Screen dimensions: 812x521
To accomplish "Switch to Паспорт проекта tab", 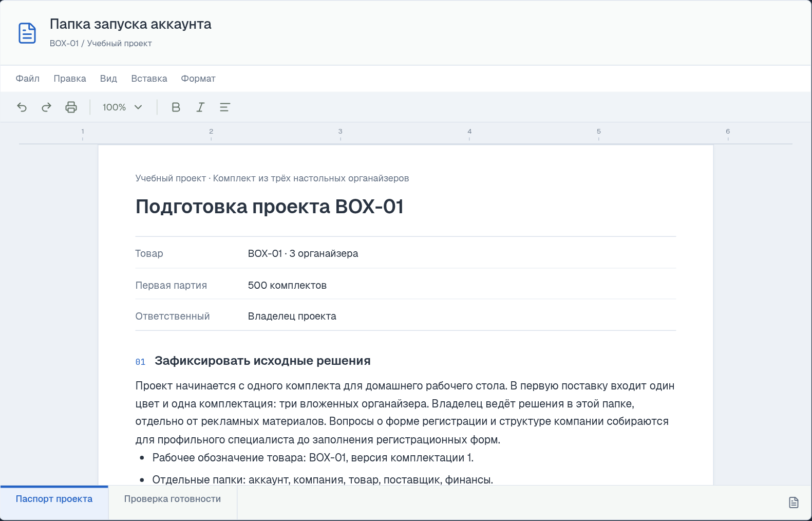I will coord(54,503).
